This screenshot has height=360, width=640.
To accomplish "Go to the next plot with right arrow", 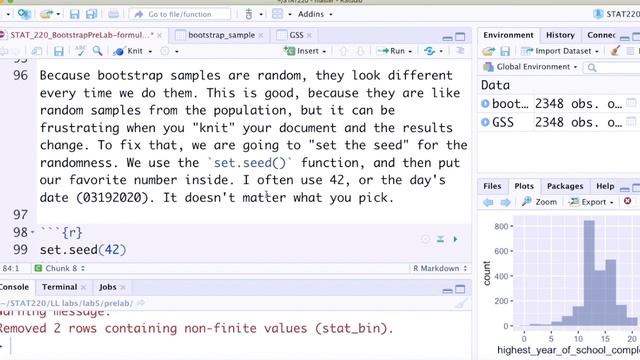I will point(505,202).
